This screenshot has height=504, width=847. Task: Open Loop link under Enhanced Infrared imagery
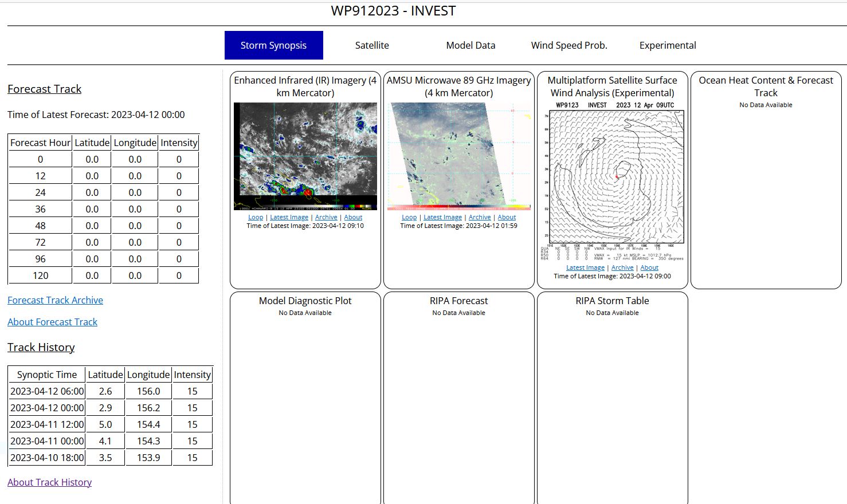click(x=256, y=218)
